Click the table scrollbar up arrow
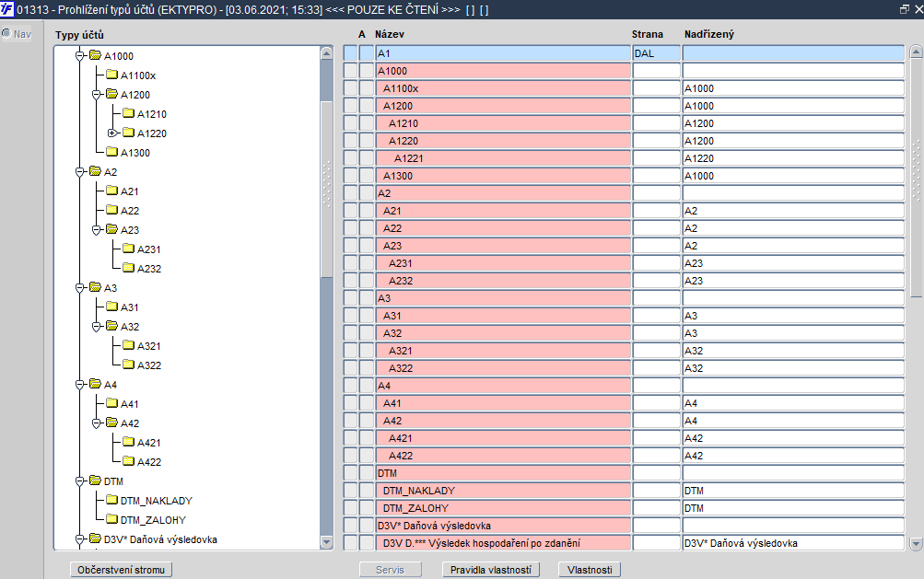 click(x=916, y=52)
